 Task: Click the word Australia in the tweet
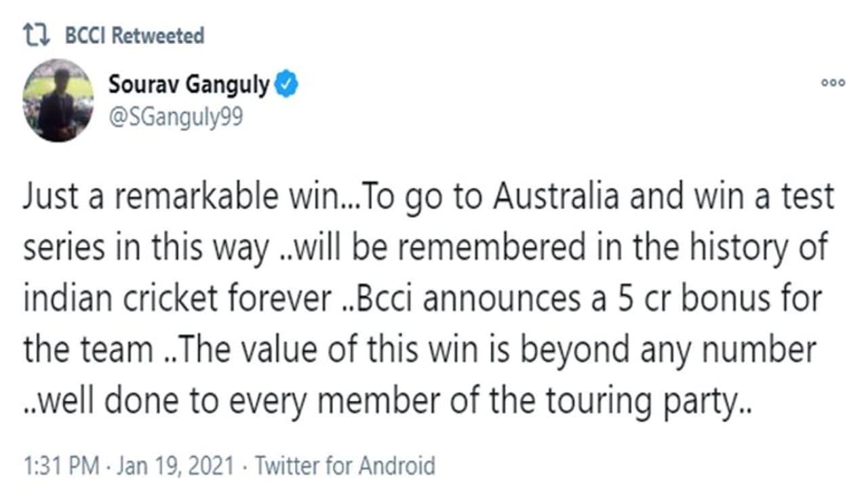pos(556,197)
